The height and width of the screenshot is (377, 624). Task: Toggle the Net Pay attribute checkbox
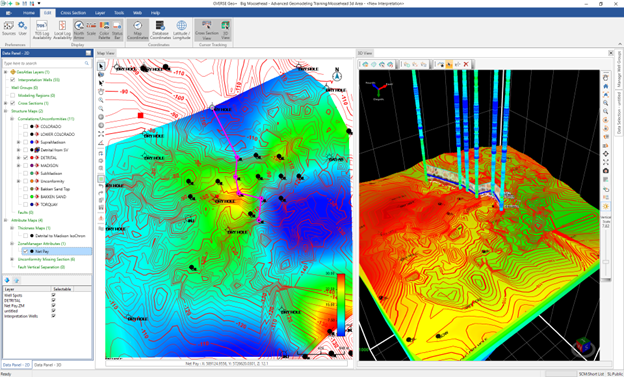pyautogui.click(x=25, y=251)
